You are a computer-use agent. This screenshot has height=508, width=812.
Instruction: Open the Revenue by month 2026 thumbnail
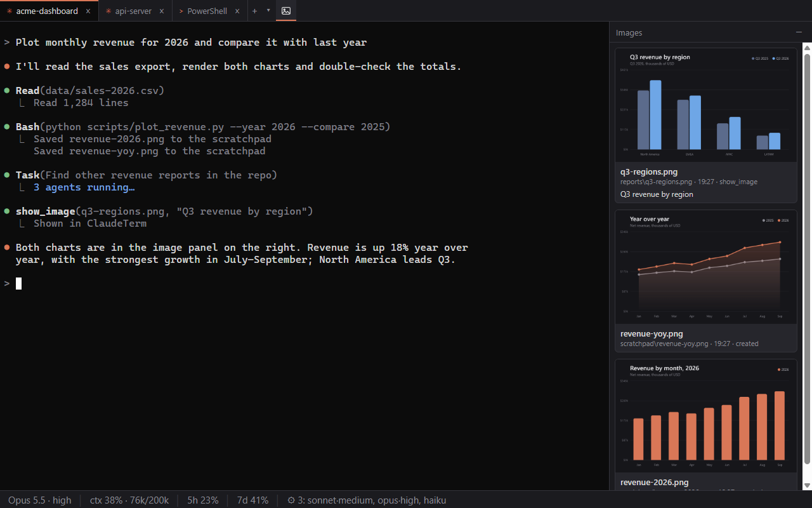coord(706,416)
